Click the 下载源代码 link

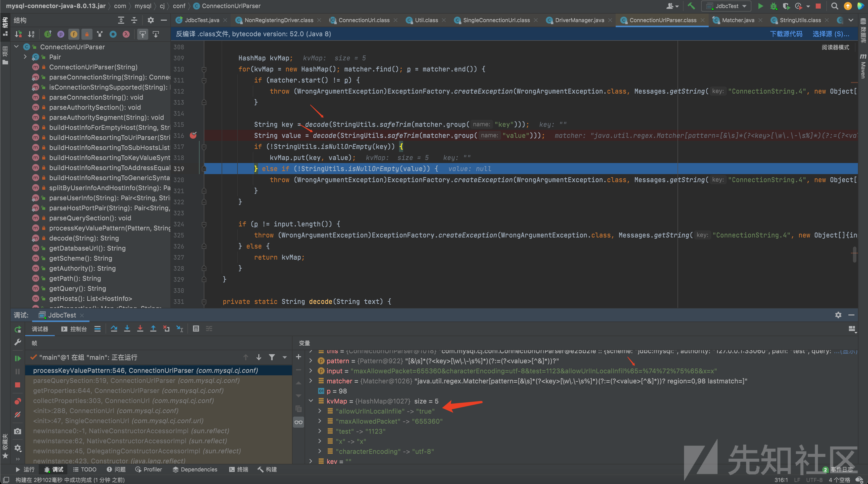point(786,34)
